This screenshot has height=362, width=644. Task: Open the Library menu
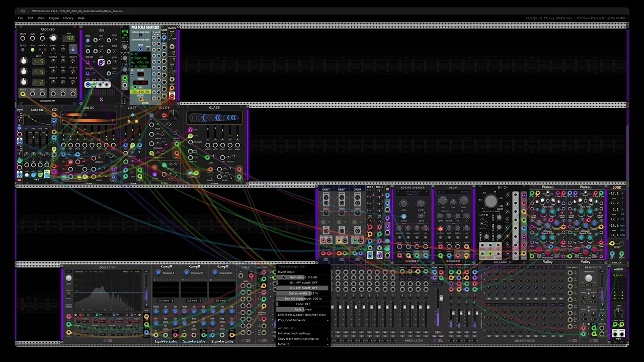[x=68, y=18]
